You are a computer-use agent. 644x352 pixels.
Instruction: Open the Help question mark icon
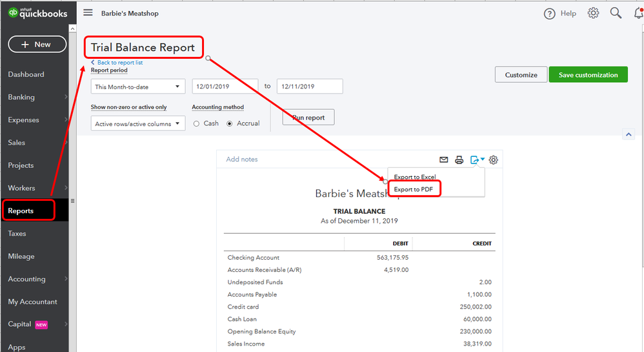pyautogui.click(x=549, y=14)
